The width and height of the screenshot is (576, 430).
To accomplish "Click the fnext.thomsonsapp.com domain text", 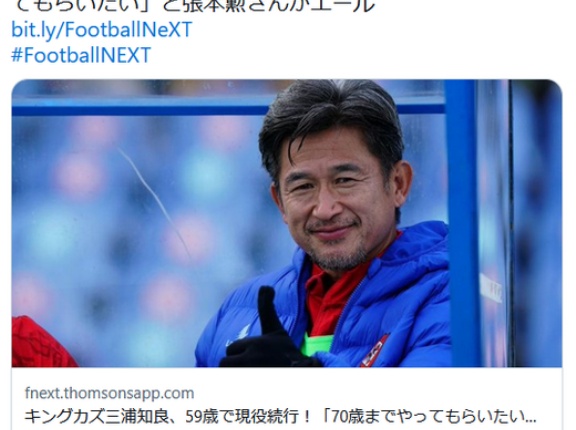I will [109, 393].
